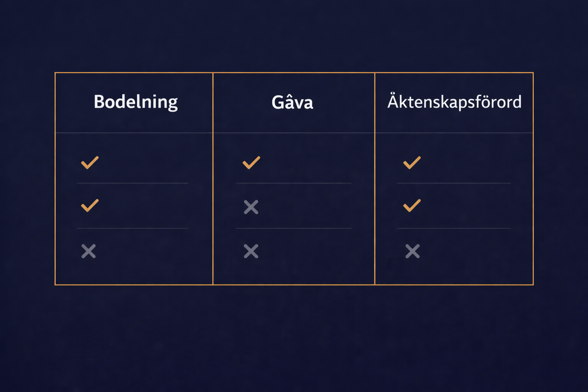588x392 pixels.
Task: Click the cross in the Äktenskapsförord column
Action: 412,252
